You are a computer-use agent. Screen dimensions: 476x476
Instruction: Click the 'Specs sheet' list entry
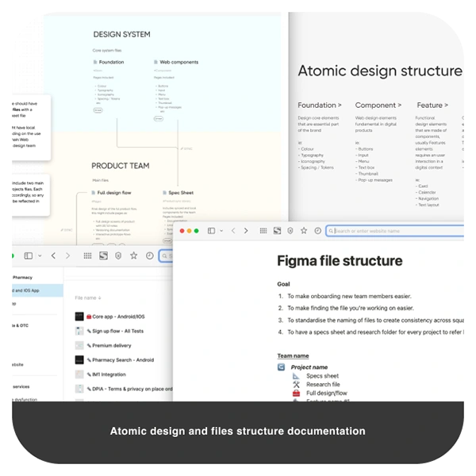click(x=322, y=376)
